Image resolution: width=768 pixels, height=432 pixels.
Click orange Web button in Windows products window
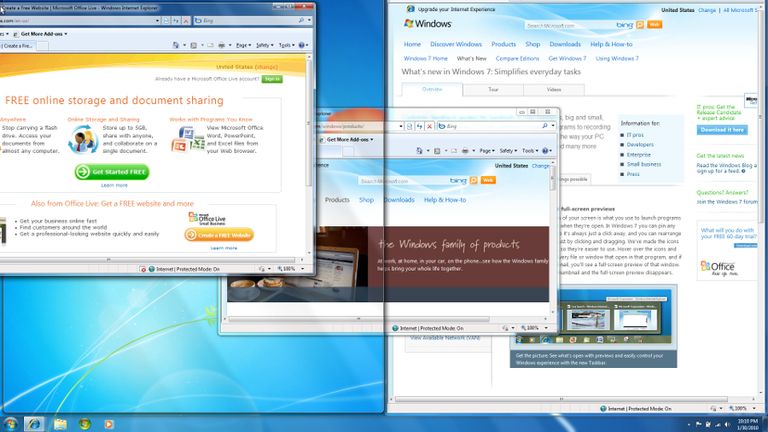488,180
